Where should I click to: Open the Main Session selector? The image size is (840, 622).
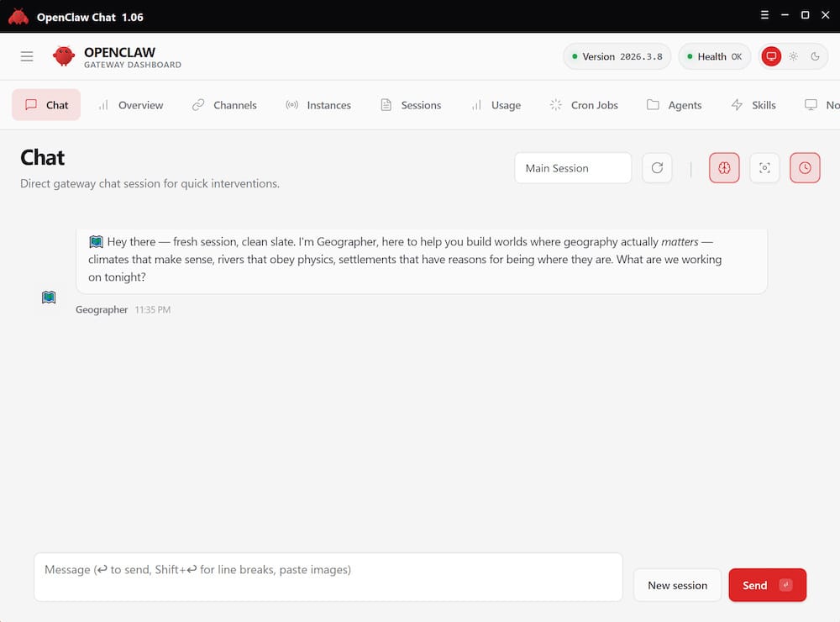pos(573,167)
